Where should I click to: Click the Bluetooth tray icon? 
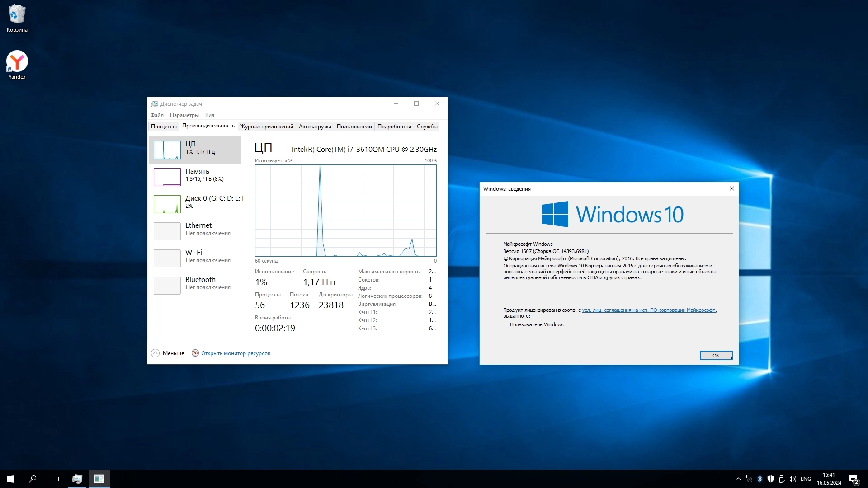[x=760, y=479]
